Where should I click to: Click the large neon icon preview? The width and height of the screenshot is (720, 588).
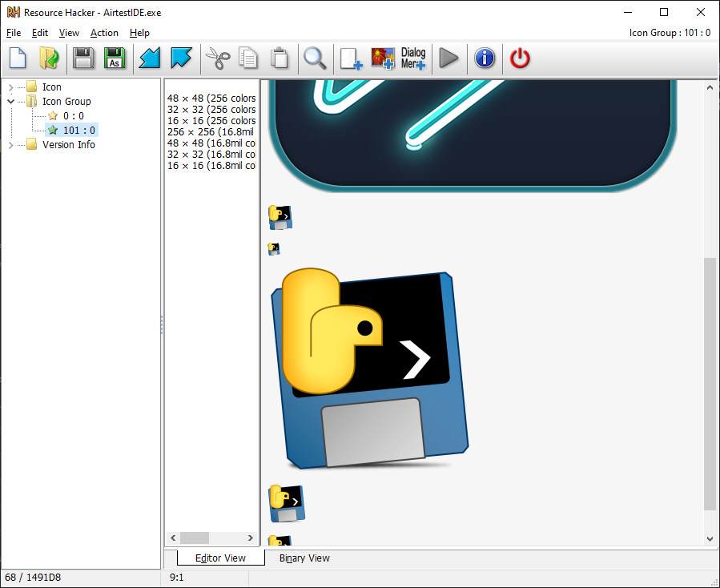pos(473,135)
